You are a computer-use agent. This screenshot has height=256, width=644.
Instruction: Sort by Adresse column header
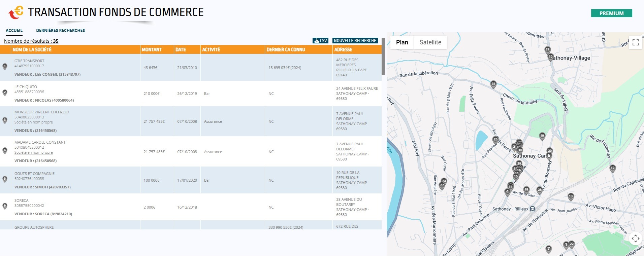pyautogui.click(x=343, y=49)
